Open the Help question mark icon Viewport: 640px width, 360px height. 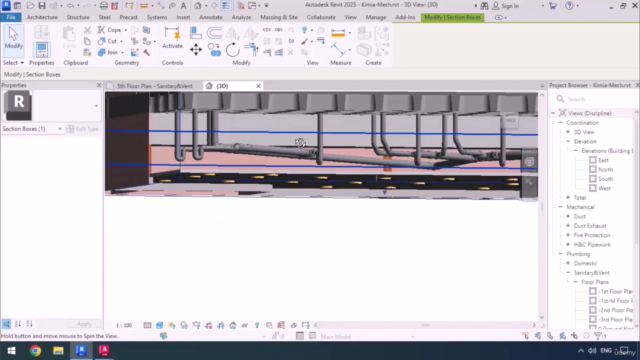(569, 6)
